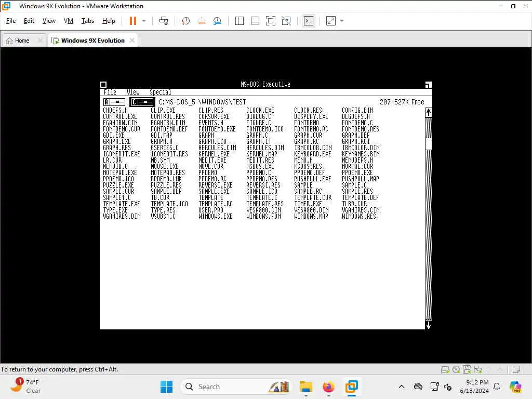Open the notifications bell
The height and width of the screenshot is (399, 532).
click(x=497, y=387)
